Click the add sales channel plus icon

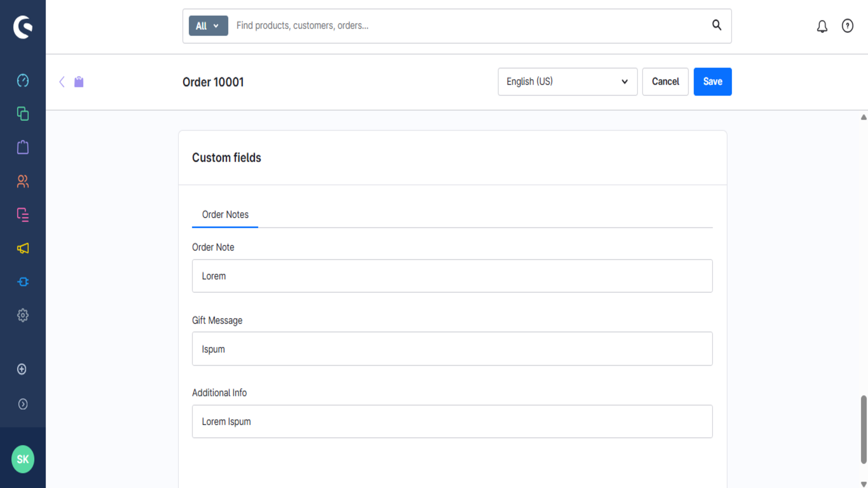tap(22, 369)
